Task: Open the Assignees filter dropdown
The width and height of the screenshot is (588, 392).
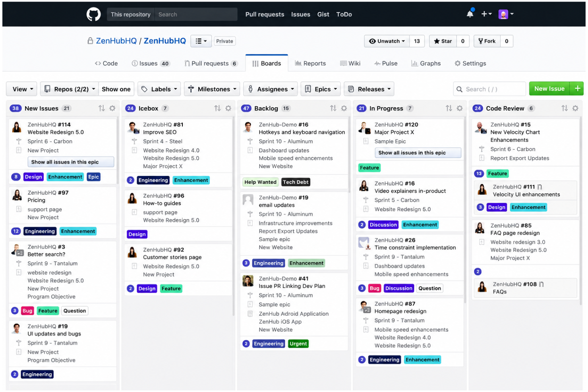Action: point(271,89)
